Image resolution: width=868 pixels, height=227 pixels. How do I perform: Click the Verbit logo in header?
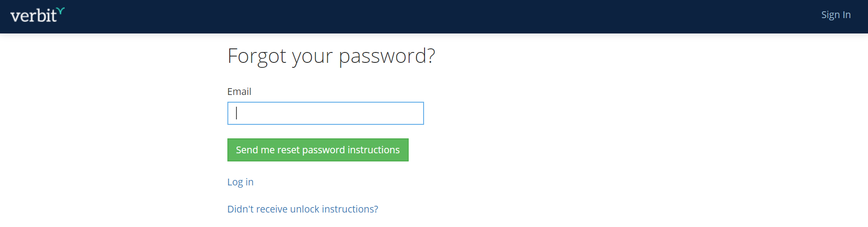37,15
